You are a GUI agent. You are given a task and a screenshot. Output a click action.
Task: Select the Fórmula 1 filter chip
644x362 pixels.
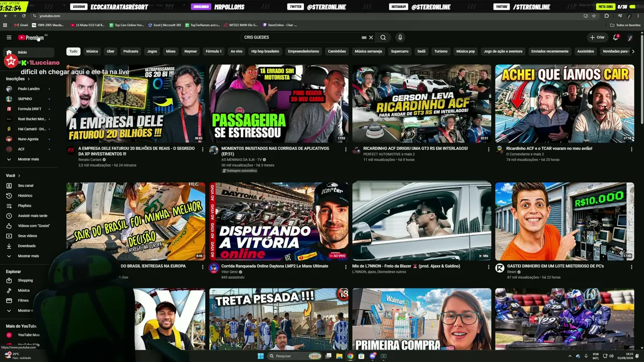[213, 51]
